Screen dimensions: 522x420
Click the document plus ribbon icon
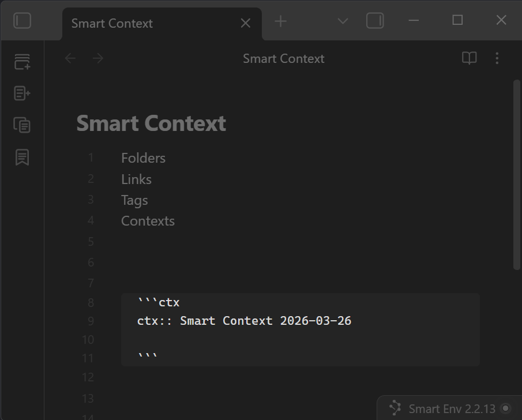click(22, 93)
